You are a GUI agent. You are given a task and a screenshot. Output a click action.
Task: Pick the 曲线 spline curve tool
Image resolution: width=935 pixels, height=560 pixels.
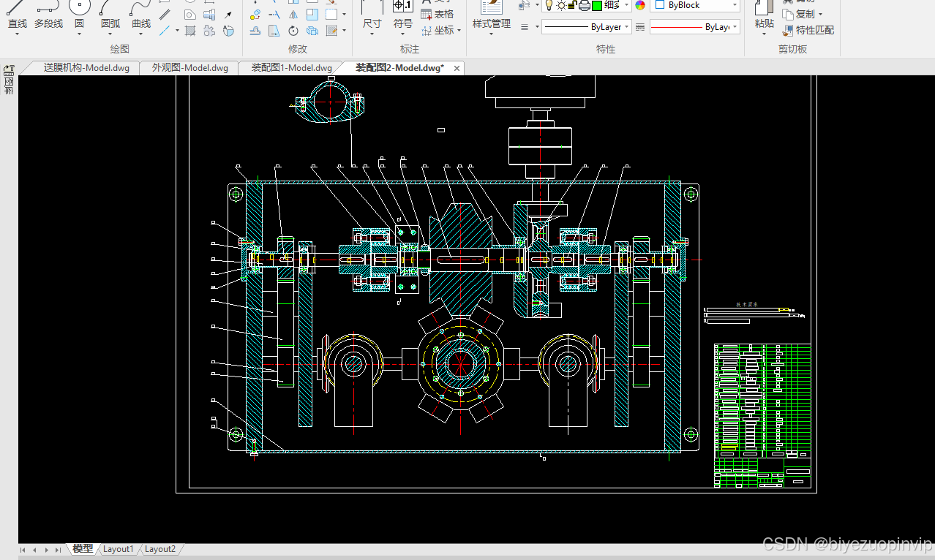pos(141,16)
